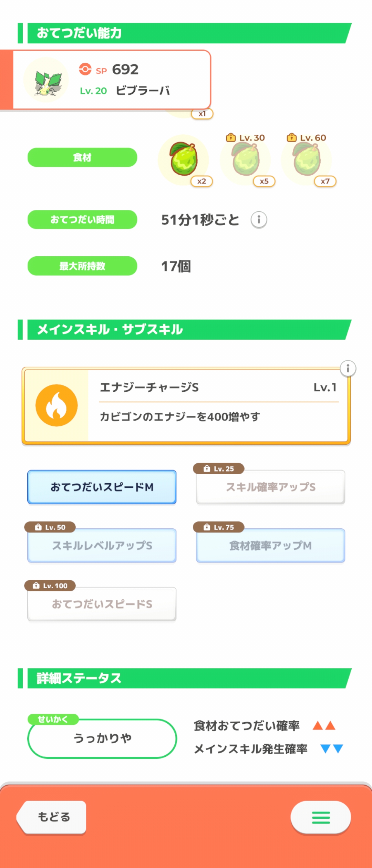Tap the 食材 green label
The height and width of the screenshot is (868, 372).
click(x=82, y=157)
